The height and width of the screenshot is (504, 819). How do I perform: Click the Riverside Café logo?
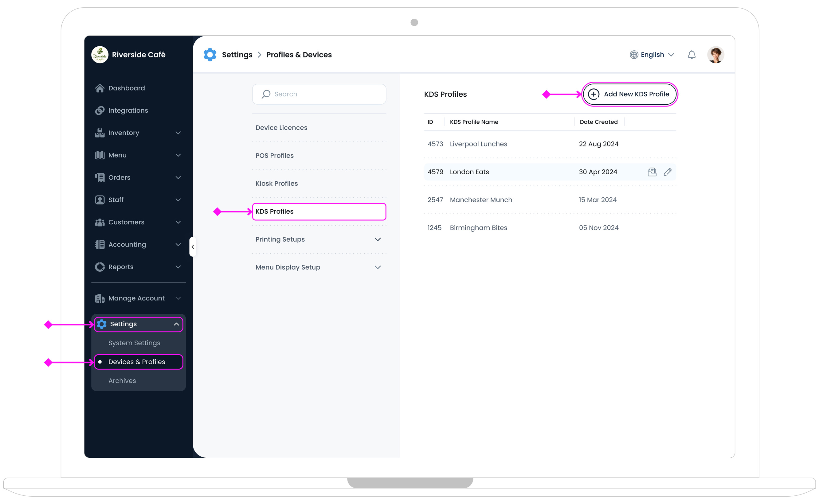click(100, 54)
